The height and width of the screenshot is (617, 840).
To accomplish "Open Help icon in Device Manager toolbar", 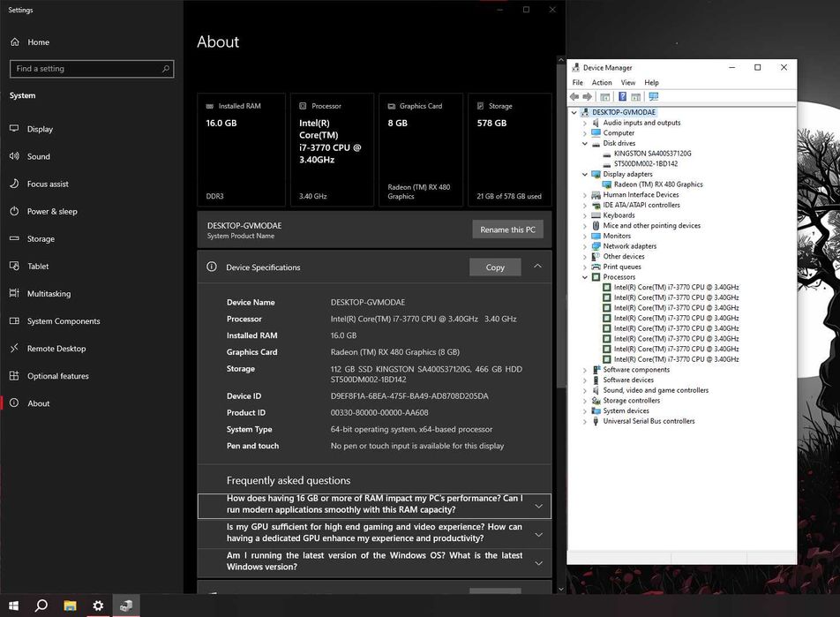I will (x=622, y=96).
